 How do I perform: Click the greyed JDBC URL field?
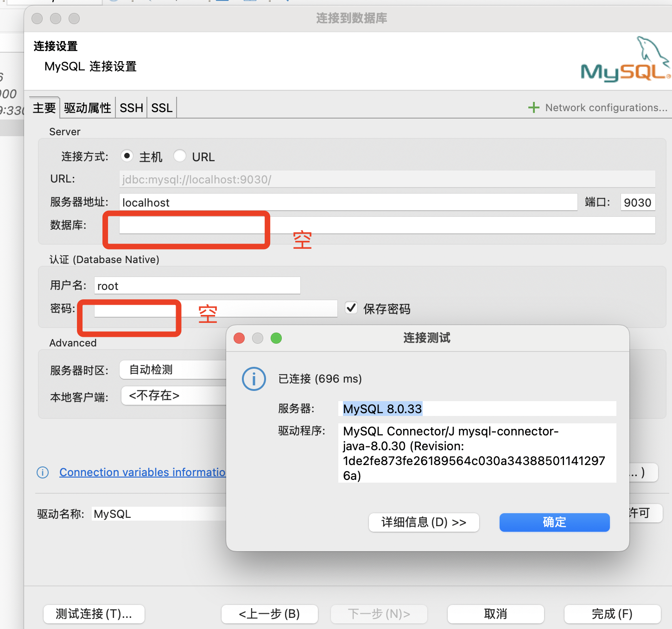click(387, 179)
